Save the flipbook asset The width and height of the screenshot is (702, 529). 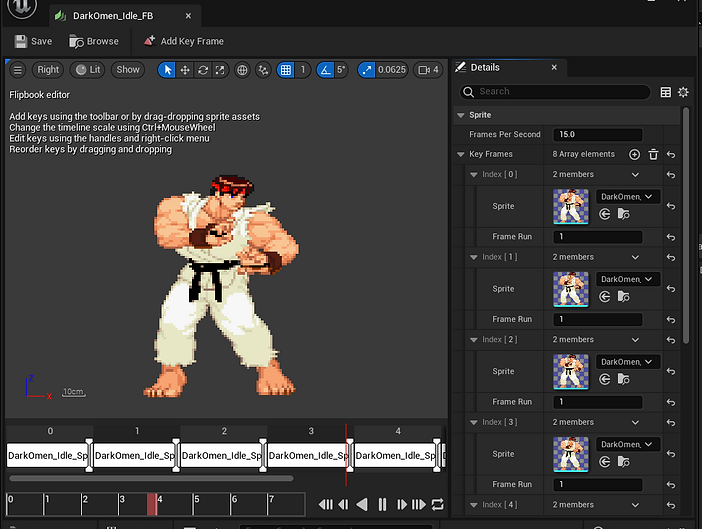[33, 41]
